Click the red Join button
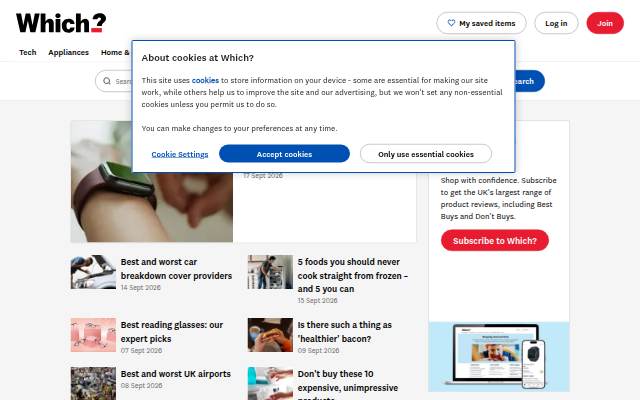The width and height of the screenshot is (640, 400). point(605,23)
